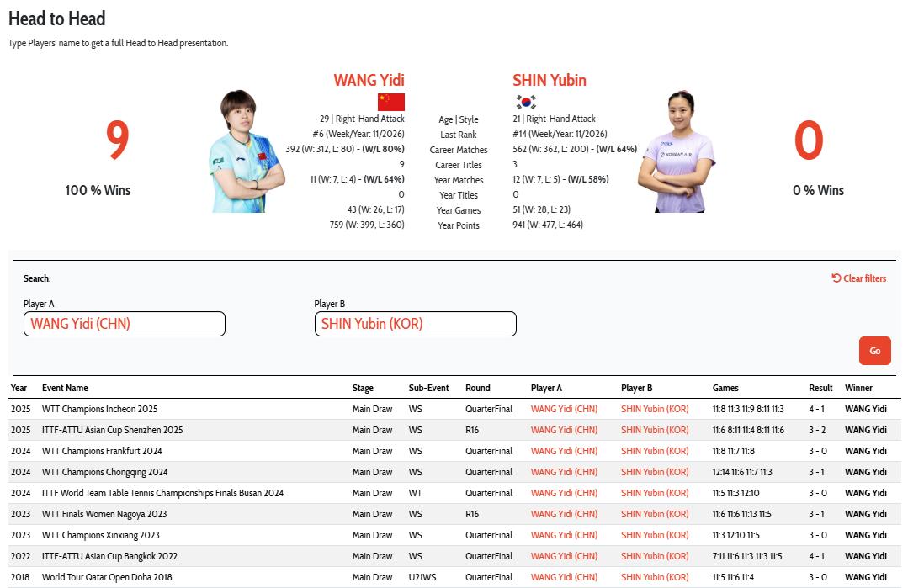Click SHIN Yubin last rank #14
This screenshot has width=908, height=588.
[x=560, y=134]
